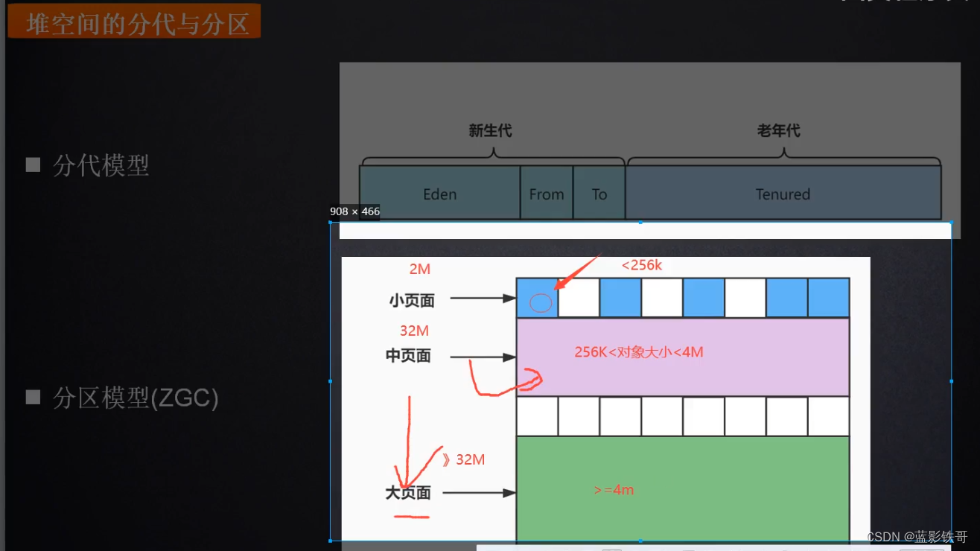
Task: Click the left-middle selection handle
Action: pos(331,381)
